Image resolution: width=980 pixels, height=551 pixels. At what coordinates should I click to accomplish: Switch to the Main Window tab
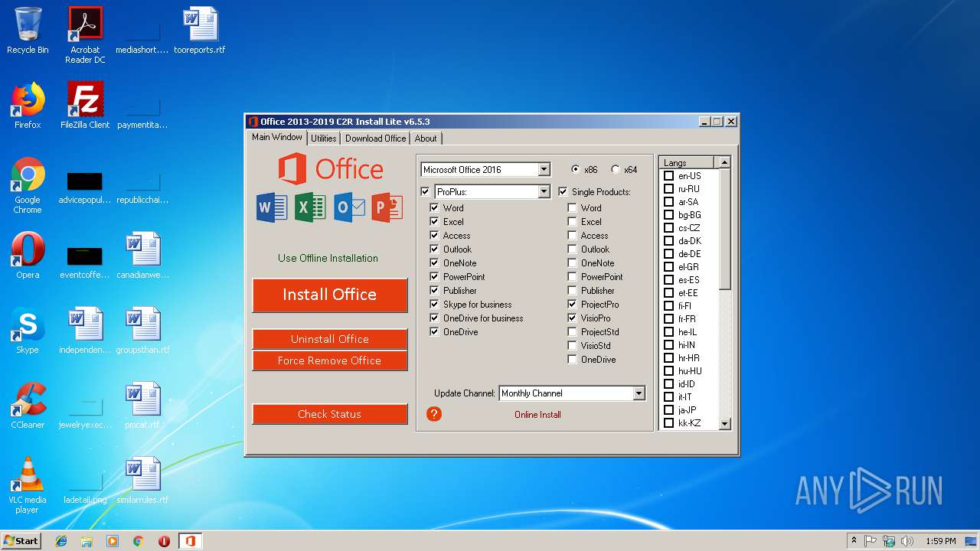pos(277,138)
